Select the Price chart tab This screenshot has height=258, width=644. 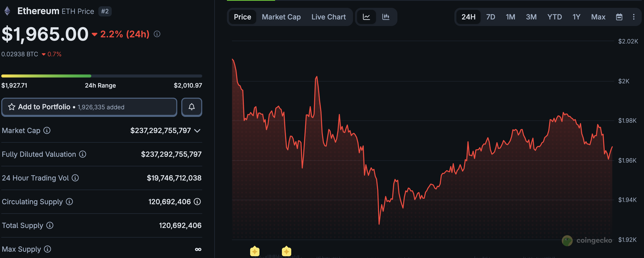(243, 17)
